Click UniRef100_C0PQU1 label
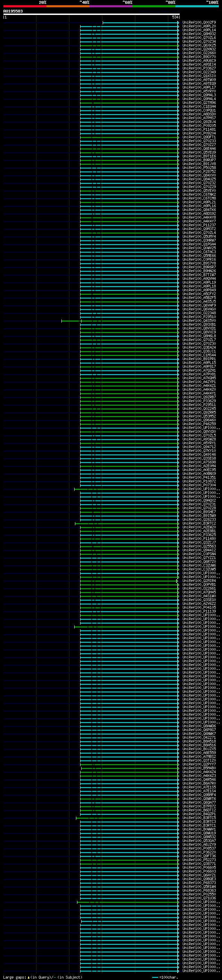The height and width of the screenshot is (980, 222). coord(199,110)
